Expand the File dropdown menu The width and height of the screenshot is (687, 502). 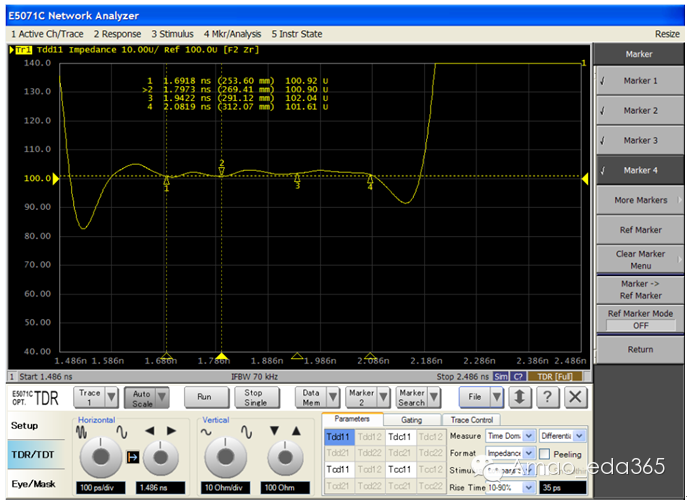point(497,397)
